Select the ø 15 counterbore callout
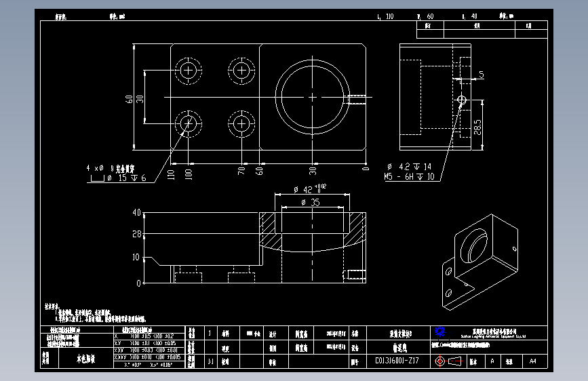Viewport: 588px width, 381px height. pos(118,178)
